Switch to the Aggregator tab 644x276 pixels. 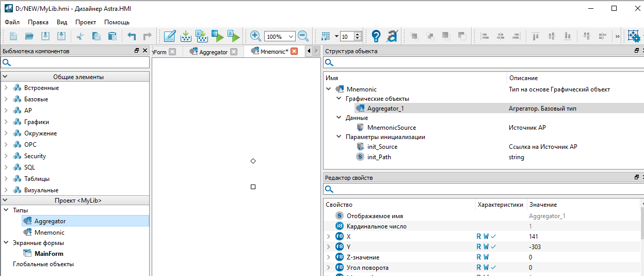coord(214,52)
